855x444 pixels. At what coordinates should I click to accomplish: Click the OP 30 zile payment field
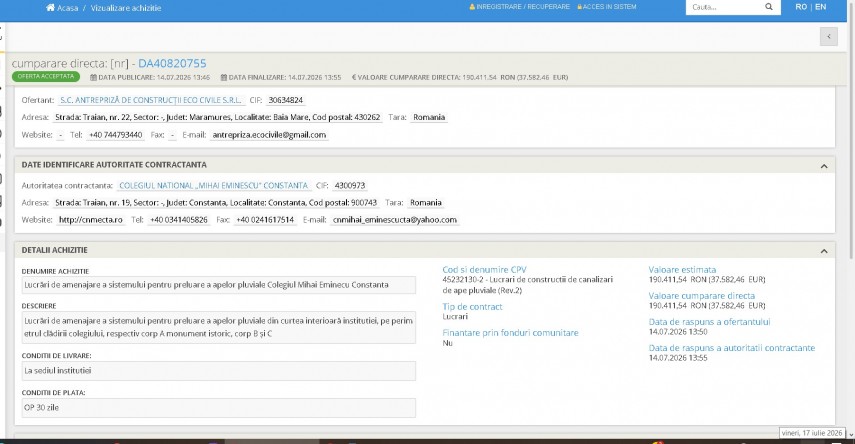tap(219, 408)
